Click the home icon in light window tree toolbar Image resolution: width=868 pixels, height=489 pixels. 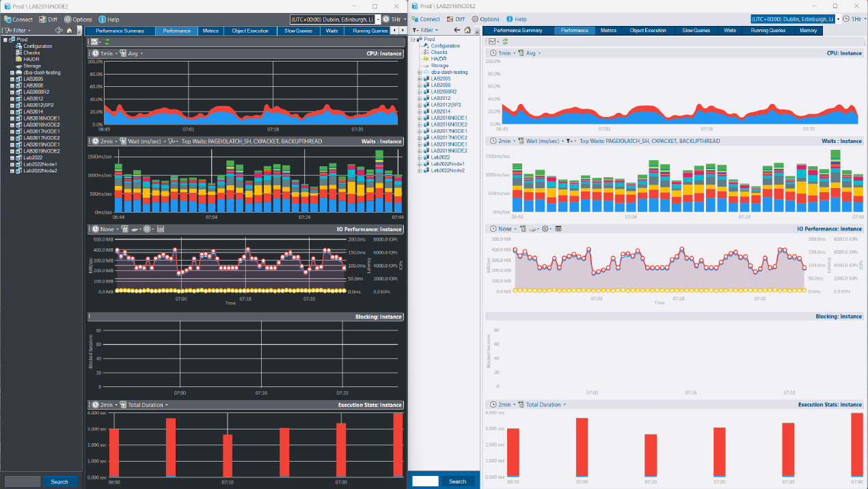(x=467, y=30)
